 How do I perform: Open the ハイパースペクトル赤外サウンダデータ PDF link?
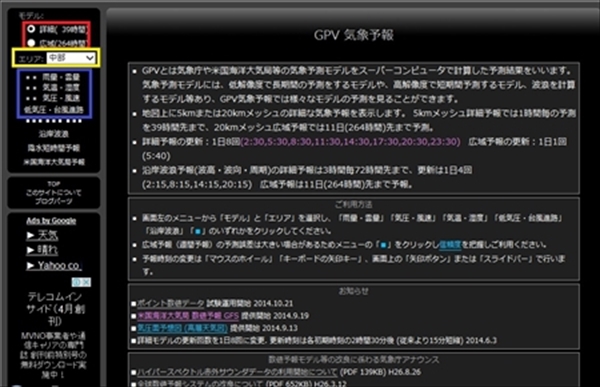[x=237, y=372]
